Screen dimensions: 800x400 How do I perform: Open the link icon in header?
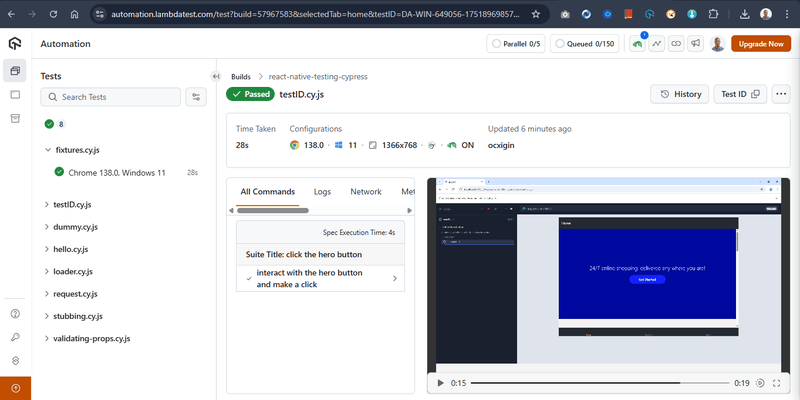point(676,44)
